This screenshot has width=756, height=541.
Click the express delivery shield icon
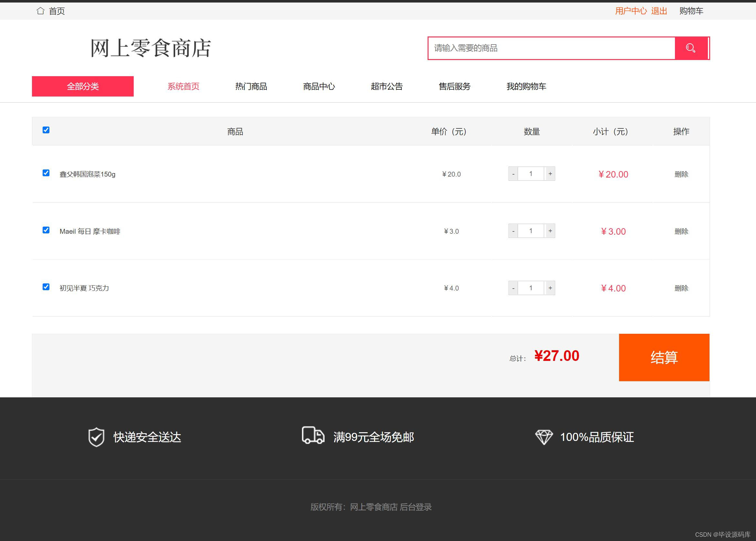coord(96,437)
